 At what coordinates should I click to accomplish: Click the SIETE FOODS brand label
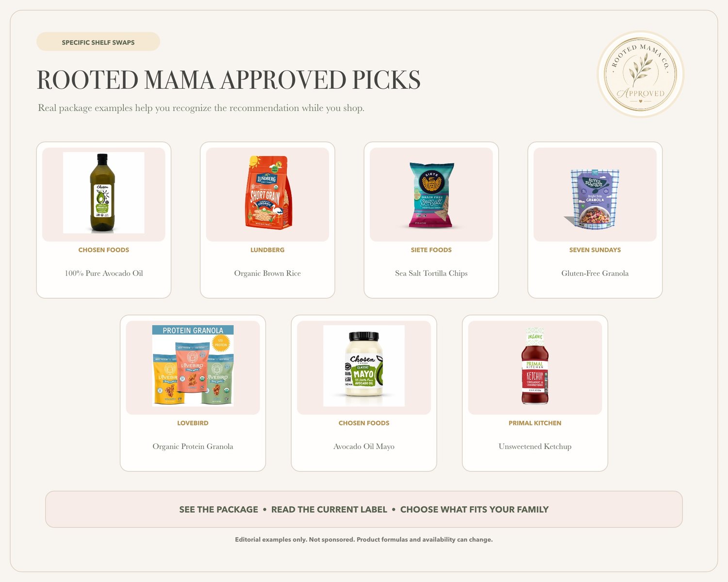click(431, 250)
